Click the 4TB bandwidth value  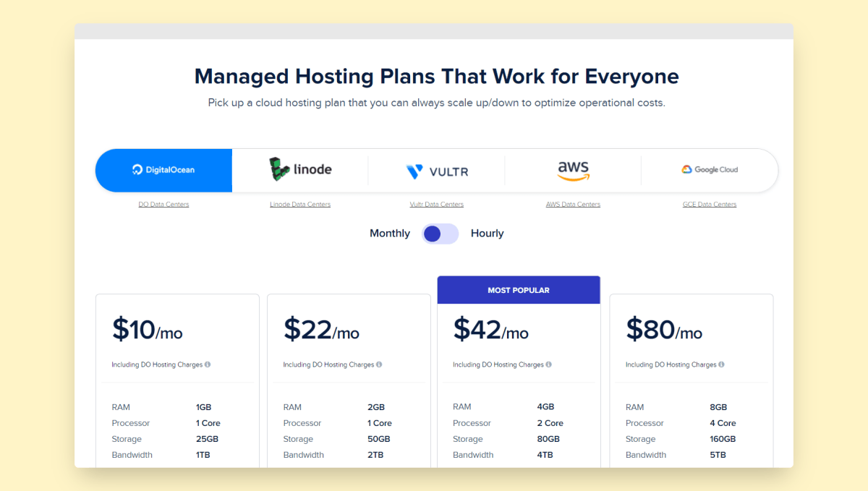[545, 455]
